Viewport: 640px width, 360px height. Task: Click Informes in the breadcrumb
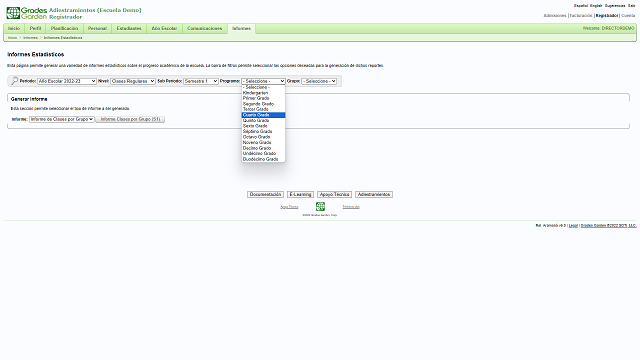pos(30,38)
